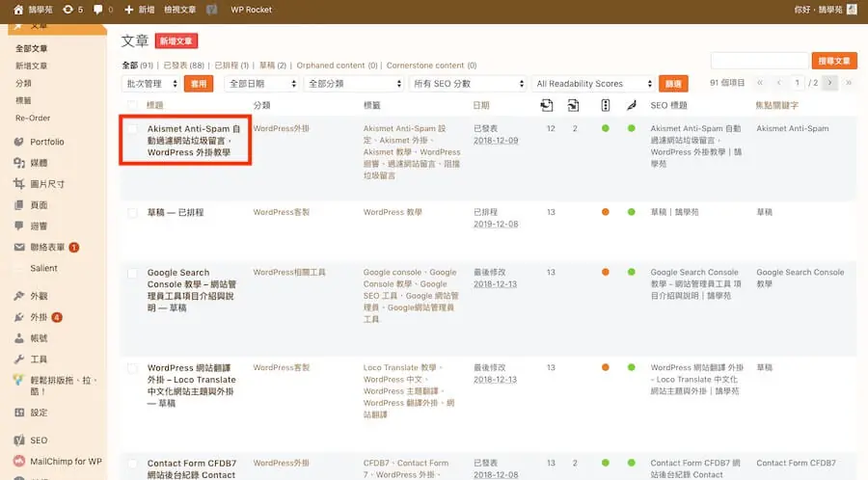Open the site home icon in admin bar
Image resolution: width=868 pixels, height=480 pixels.
pyautogui.click(x=17, y=10)
